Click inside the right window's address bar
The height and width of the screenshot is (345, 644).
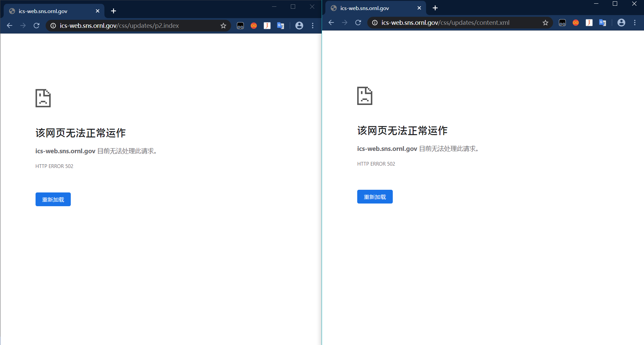coord(453,23)
